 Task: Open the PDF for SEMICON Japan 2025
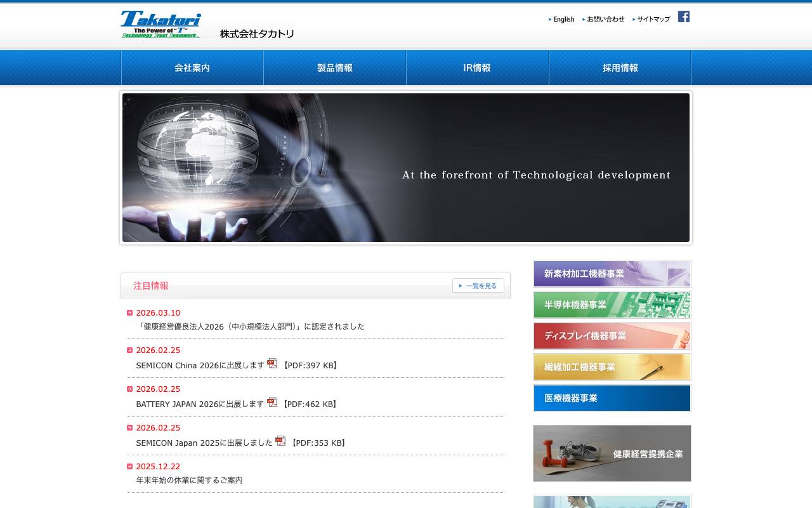pyautogui.click(x=280, y=441)
